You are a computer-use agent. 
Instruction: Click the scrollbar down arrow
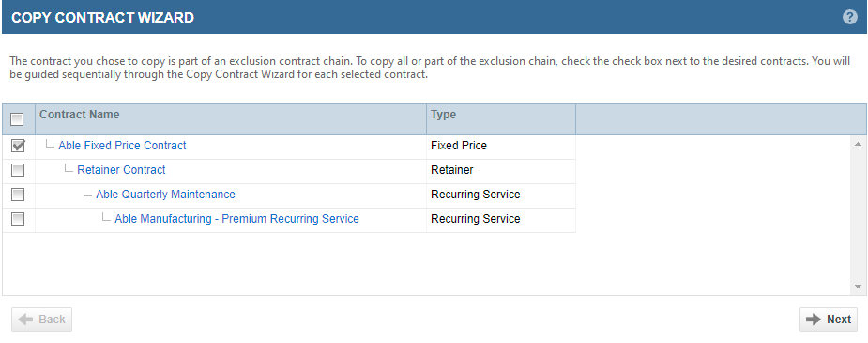[x=858, y=287]
